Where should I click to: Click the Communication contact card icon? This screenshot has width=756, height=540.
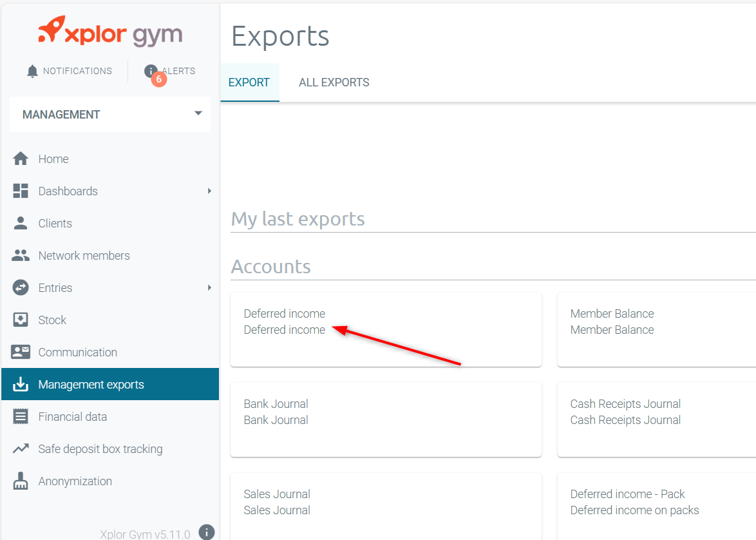pos(20,352)
